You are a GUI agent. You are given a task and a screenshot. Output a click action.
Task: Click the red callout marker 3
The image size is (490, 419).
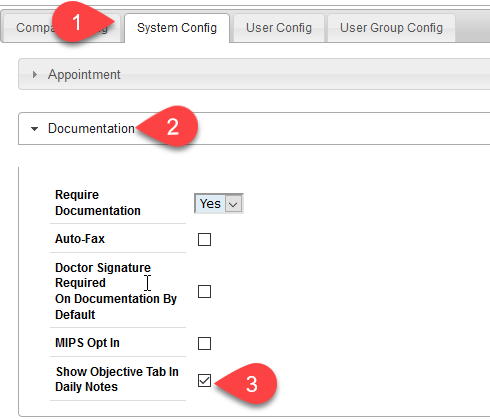[x=247, y=384]
